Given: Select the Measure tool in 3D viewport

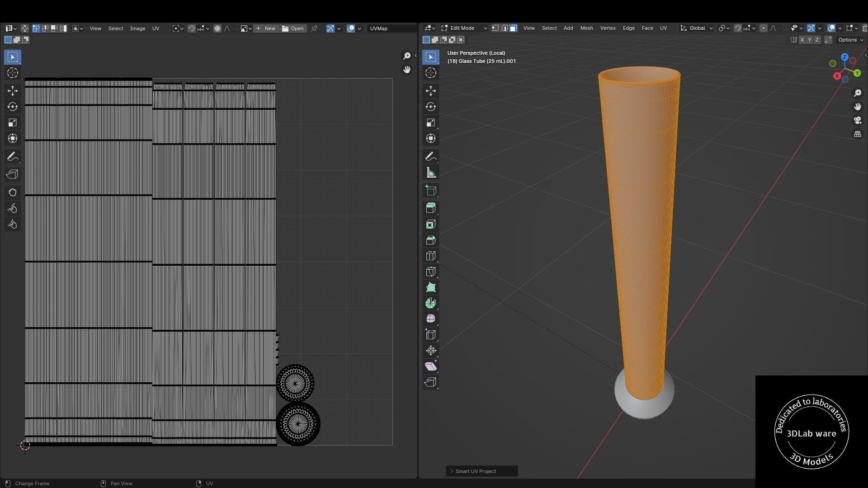Looking at the screenshot, I should [x=430, y=173].
